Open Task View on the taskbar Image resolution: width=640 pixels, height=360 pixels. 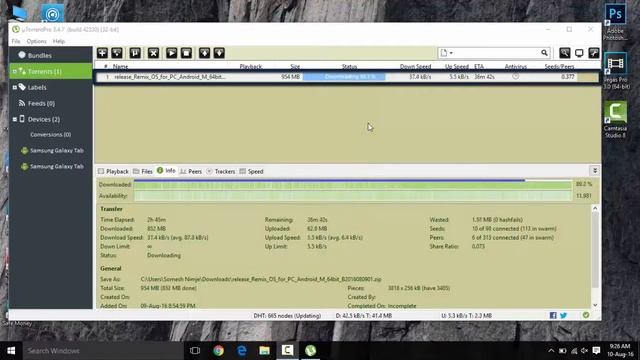point(195,351)
